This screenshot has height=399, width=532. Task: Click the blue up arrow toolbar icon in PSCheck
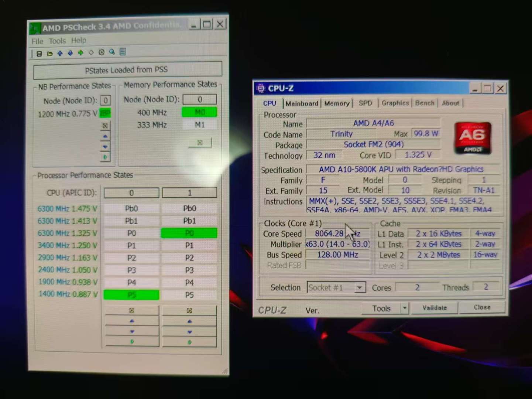pyautogui.click(x=60, y=53)
